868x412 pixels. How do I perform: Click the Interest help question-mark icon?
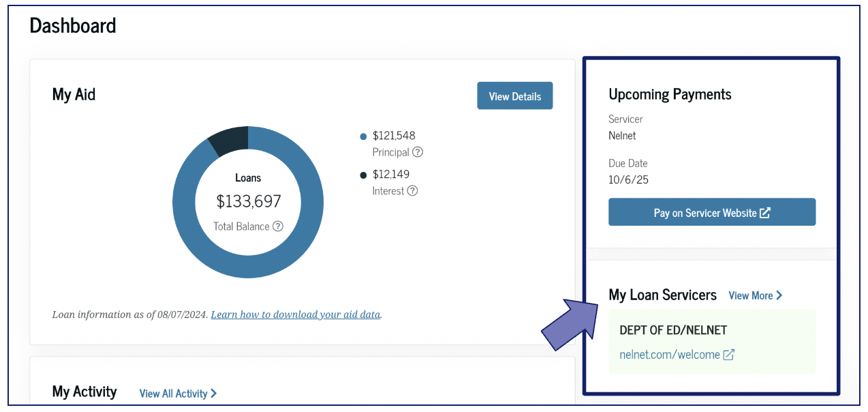[412, 191]
